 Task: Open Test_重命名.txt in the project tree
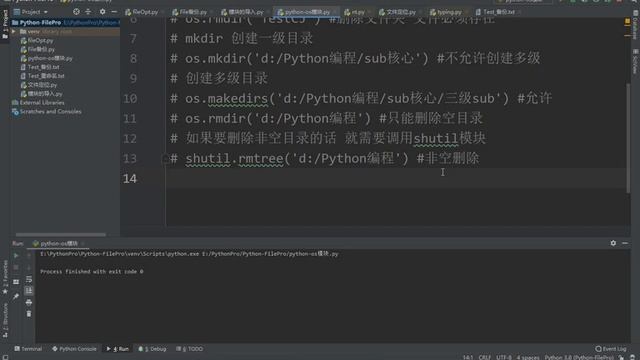point(42,76)
